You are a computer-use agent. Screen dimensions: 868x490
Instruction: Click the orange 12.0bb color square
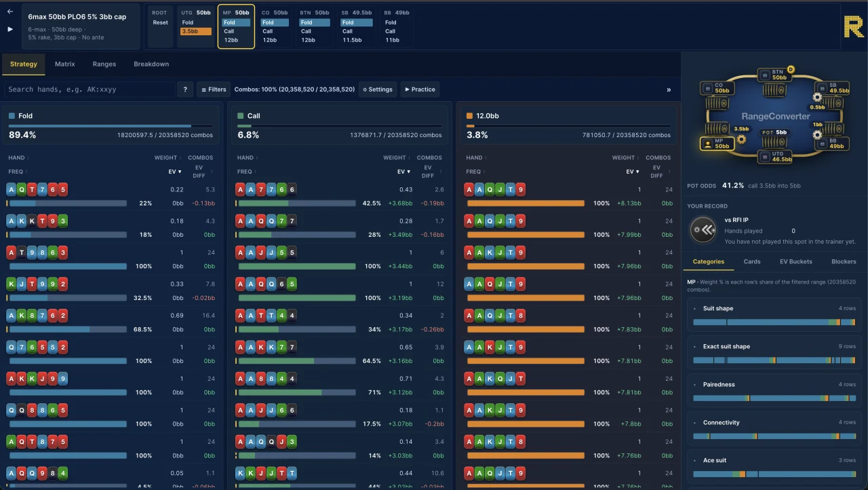point(470,116)
